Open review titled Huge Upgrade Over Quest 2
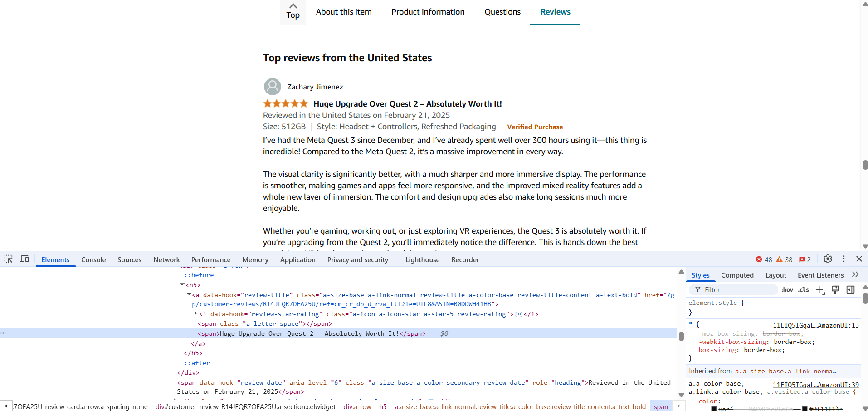 (x=408, y=104)
